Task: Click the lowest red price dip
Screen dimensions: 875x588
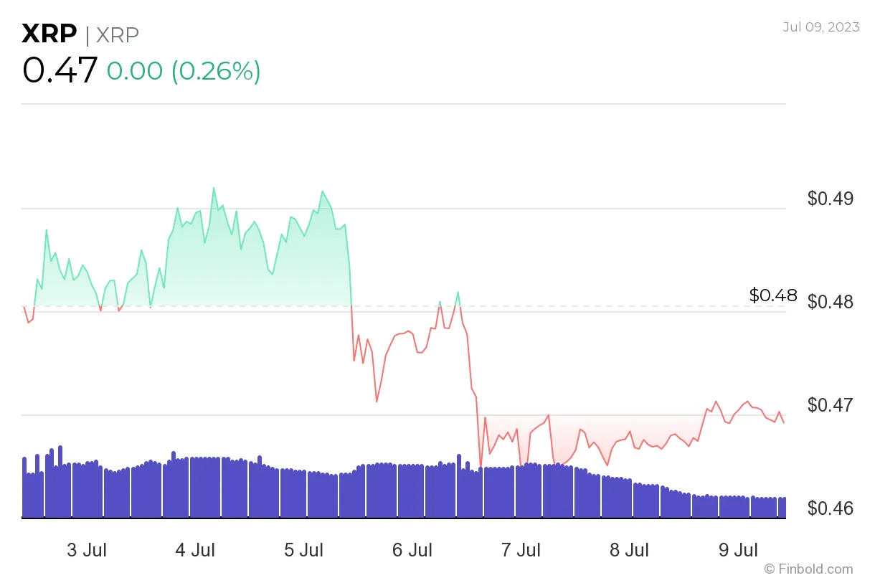Action: (479, 466)
